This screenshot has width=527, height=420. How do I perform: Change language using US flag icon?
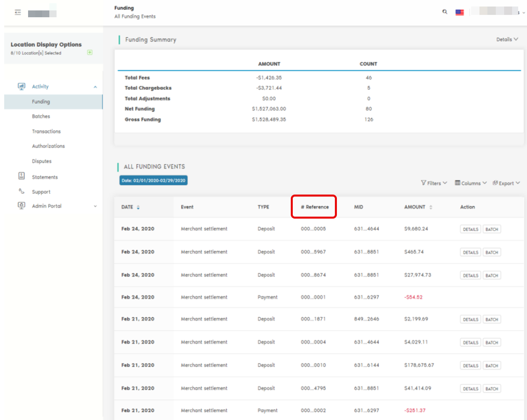[460, 12]
